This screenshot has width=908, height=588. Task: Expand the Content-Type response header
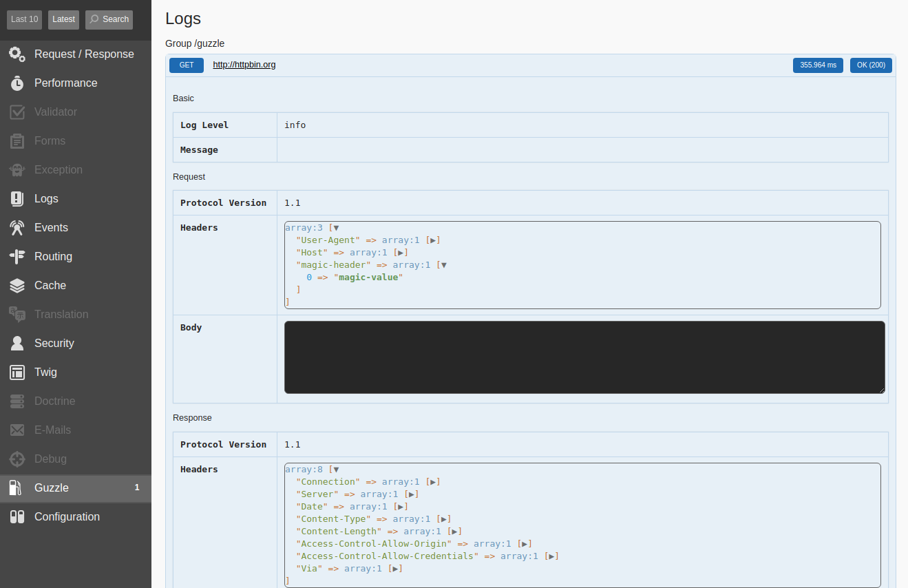[x=444, y=519]
